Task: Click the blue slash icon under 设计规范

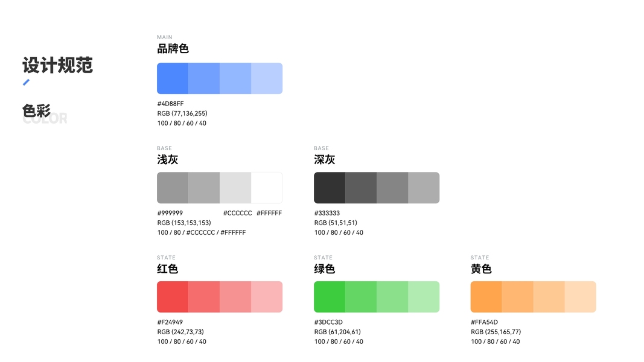Action: (x=26, y=82)
